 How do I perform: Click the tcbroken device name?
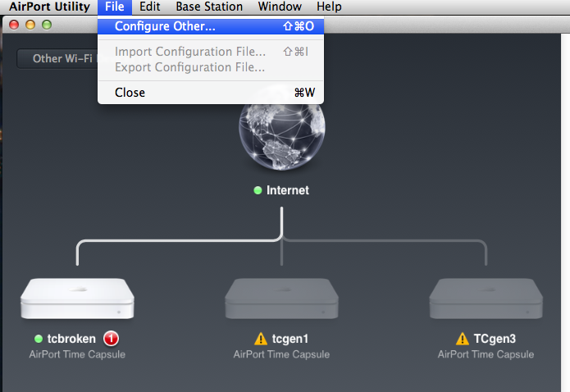click(71, 339)
